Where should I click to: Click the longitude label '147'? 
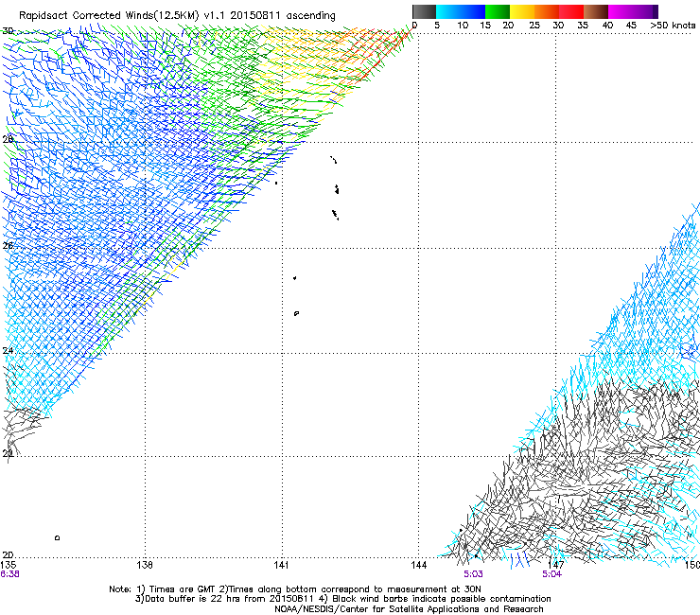point(555,565)
